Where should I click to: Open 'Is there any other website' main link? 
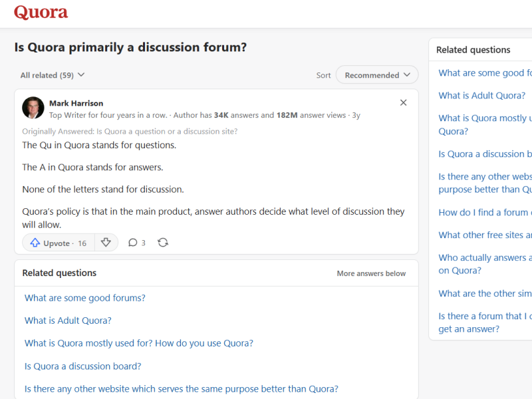[x=181, y=389]
